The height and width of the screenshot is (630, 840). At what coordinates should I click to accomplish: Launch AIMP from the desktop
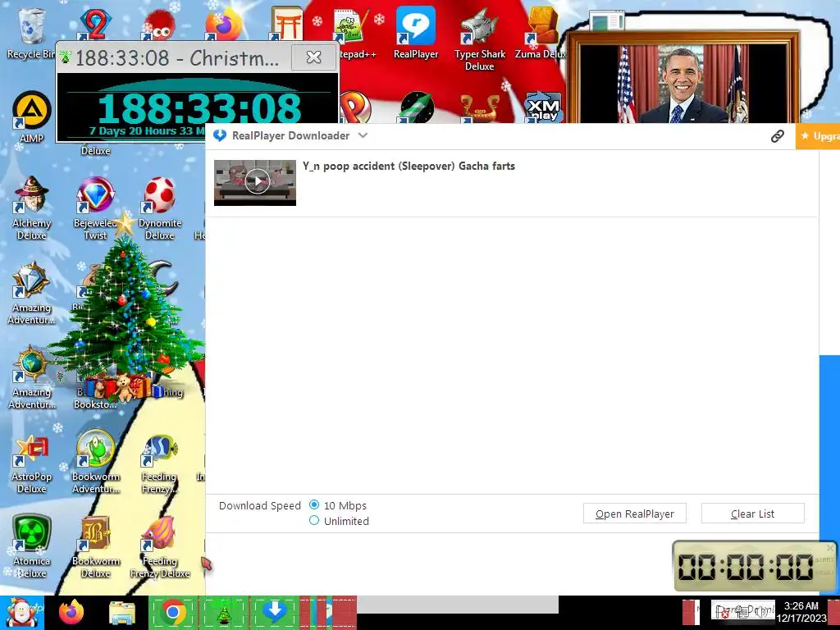(31, 117)
